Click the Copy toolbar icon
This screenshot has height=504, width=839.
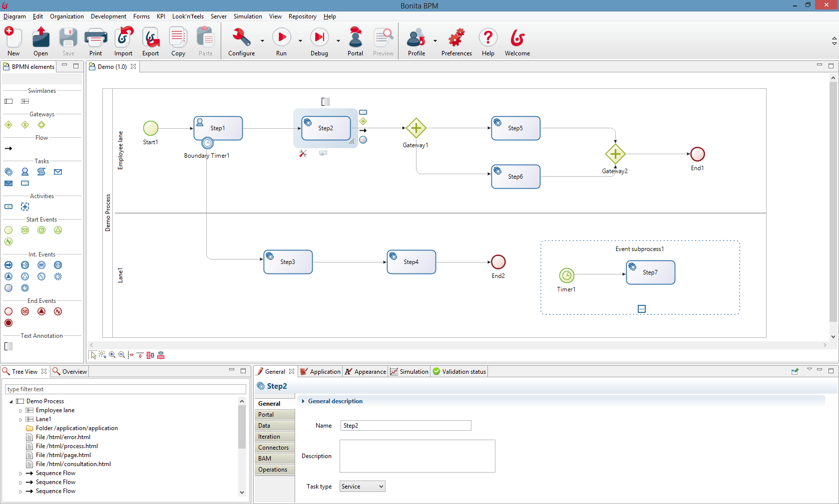tap(178, 37)
